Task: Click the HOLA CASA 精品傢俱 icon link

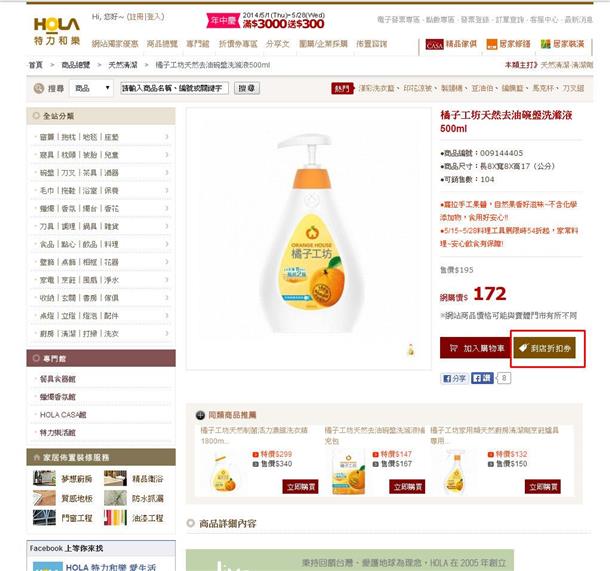Action: [451, 44]
